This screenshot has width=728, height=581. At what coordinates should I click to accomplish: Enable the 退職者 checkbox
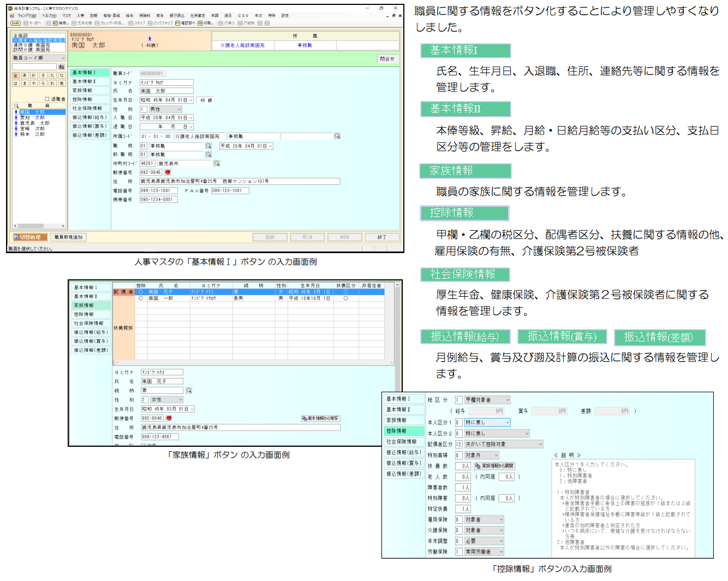point(47,99)
